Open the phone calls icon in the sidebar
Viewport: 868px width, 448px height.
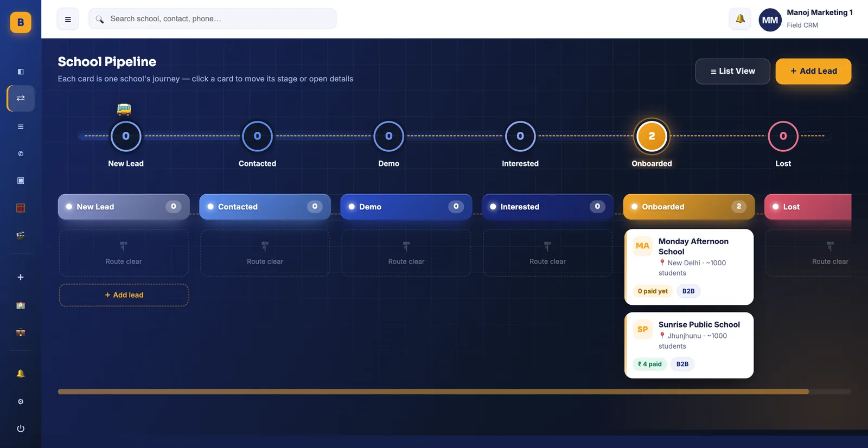tap(21, 153)
